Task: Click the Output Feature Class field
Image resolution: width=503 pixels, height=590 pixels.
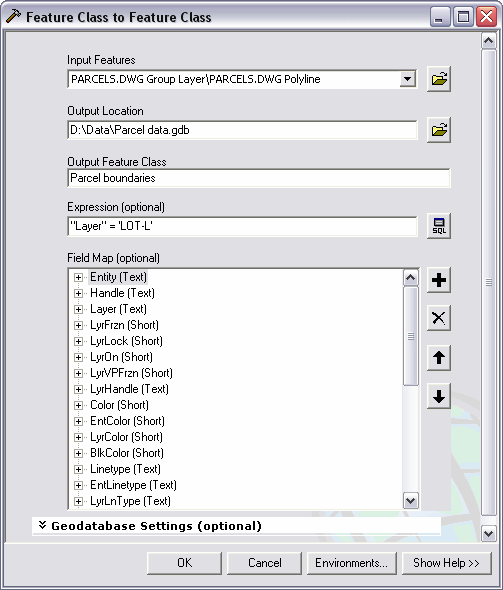Action: coord(258,178)
